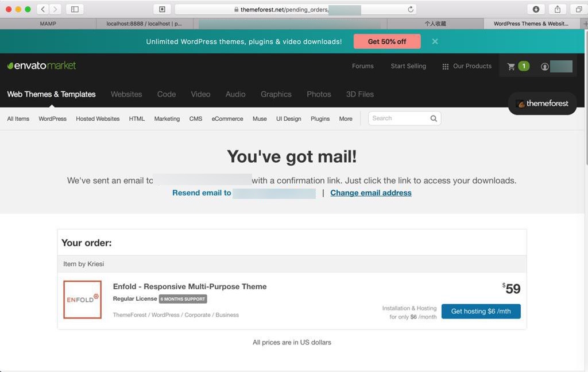588x372 pixels.
Task: Select the UI Design category
Action: pos(289,118)
